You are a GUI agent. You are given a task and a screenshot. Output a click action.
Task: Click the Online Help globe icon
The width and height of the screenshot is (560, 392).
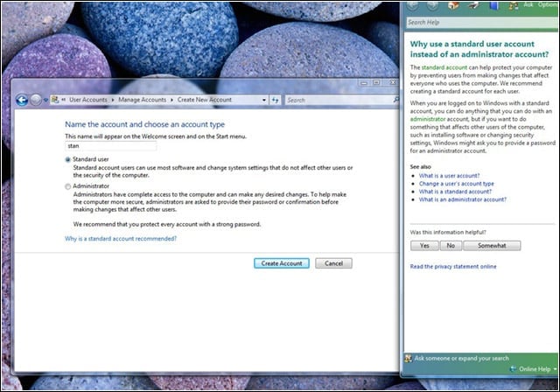tap(514, 368)
